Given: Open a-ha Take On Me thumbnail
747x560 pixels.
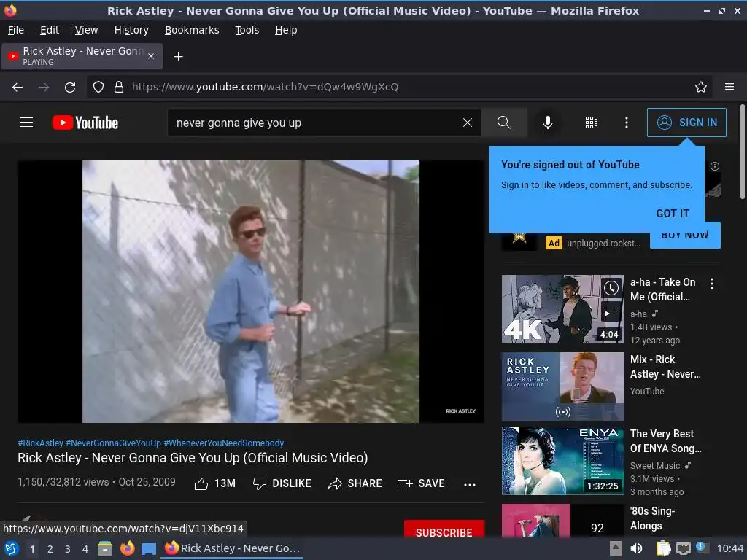Looking at the screenshot, I should (562, 309).
